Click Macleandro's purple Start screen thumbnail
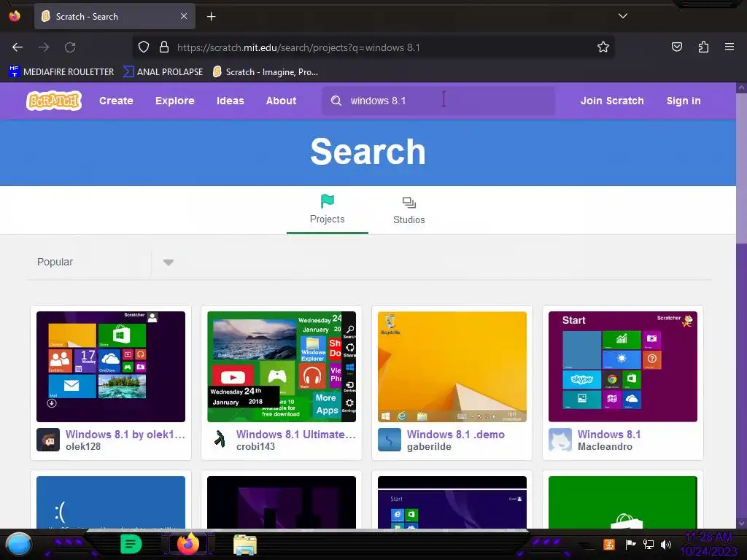The image size is (747, 560). click(623, 367)
